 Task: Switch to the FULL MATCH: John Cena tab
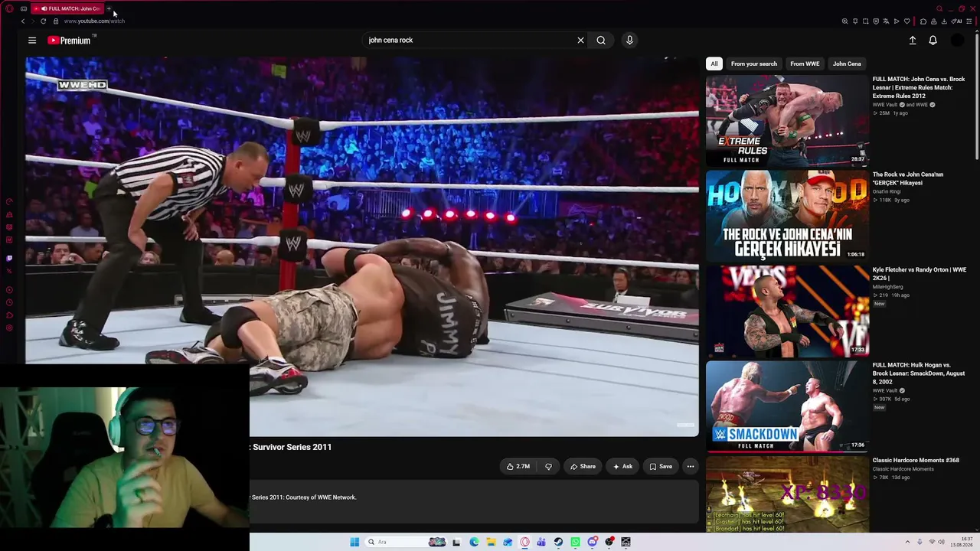tap(67, 8)
